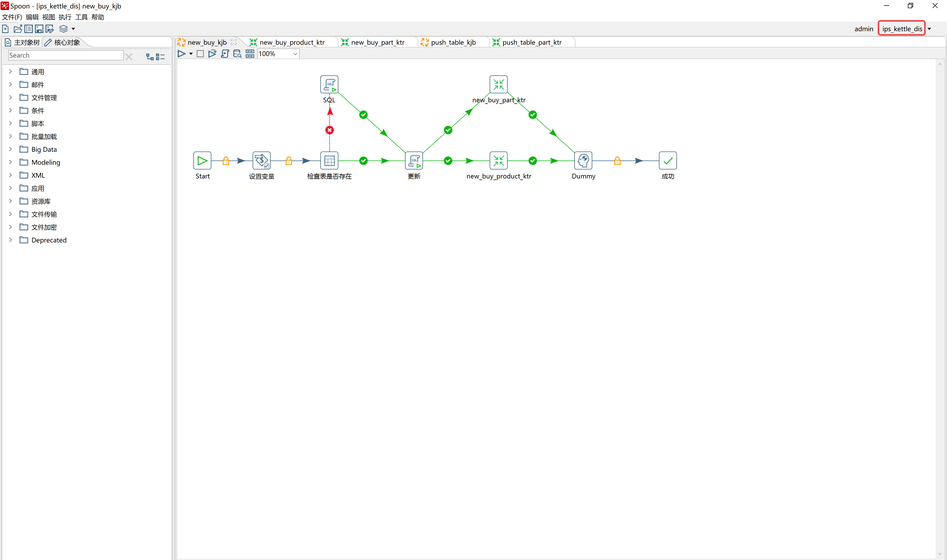
Task: Open the 执行 menu
Action: coord(65,17)
